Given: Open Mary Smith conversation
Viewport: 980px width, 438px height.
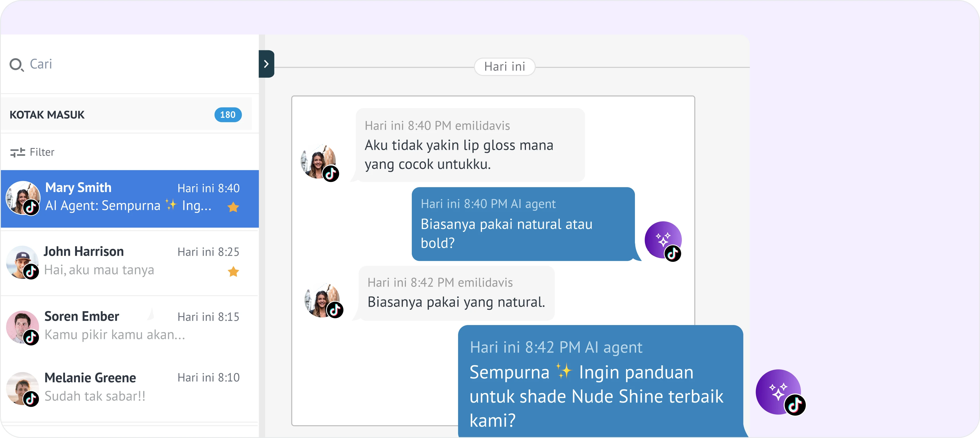Looking at the screenshot, I should click(129, 198).
